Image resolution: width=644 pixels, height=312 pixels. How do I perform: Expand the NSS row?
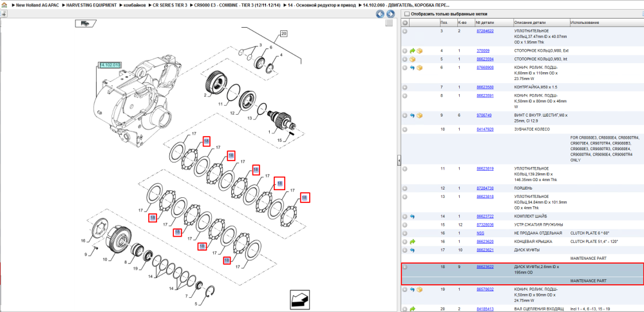tap(405, 233)
